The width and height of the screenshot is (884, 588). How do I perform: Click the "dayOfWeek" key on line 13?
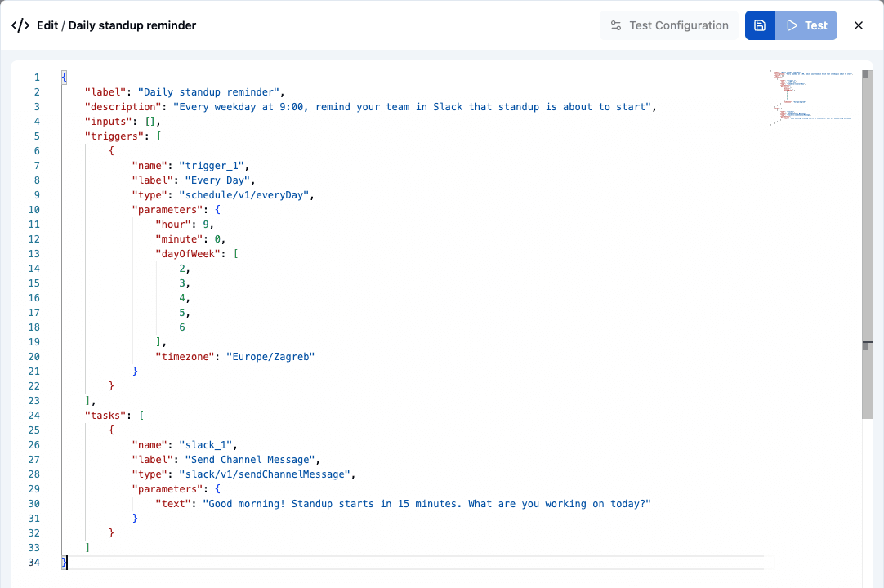tap(188, 253)
